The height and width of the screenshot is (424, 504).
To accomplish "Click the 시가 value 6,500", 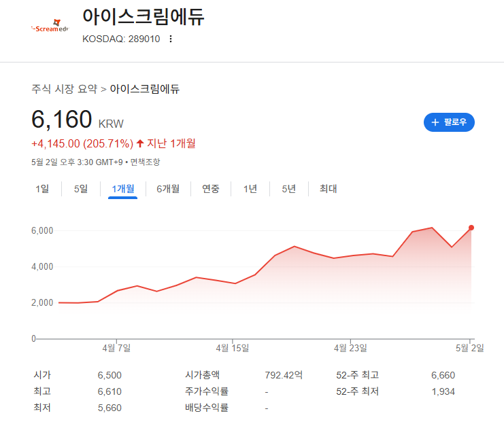I will click(110, 375).
